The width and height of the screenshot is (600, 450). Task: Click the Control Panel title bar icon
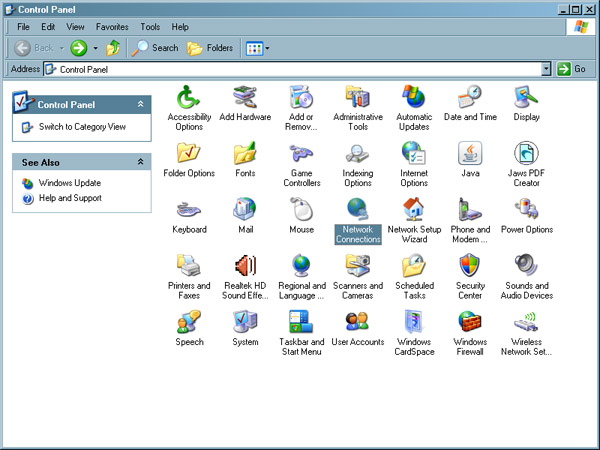[x=10, y=10]
